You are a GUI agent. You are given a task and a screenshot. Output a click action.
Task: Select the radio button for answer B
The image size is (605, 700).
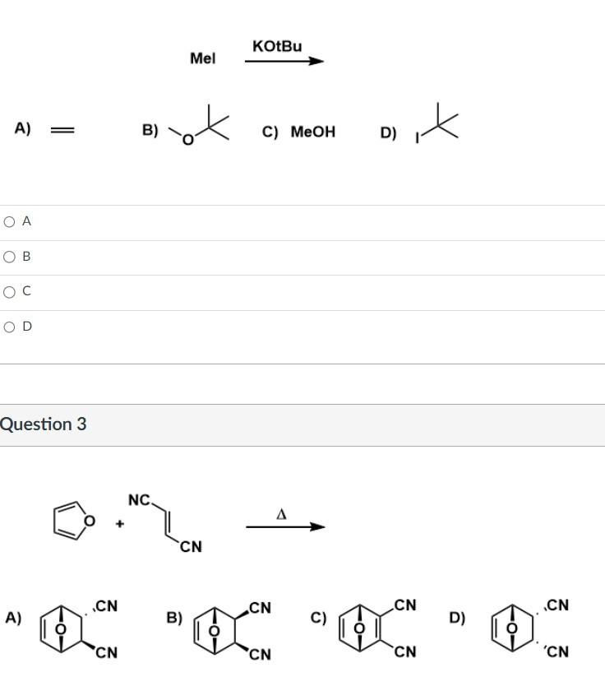(x=9, y=256)
